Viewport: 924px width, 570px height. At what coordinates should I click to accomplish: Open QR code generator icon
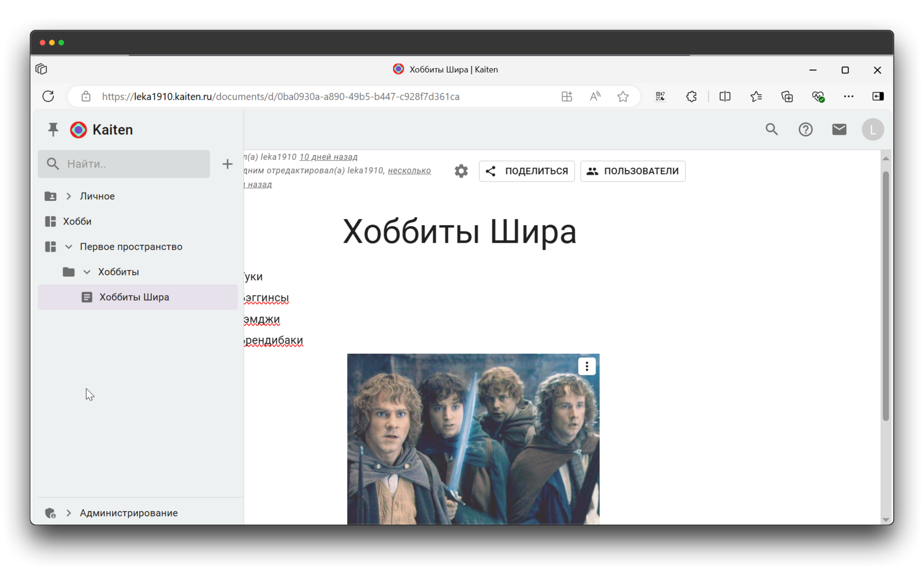660,96
